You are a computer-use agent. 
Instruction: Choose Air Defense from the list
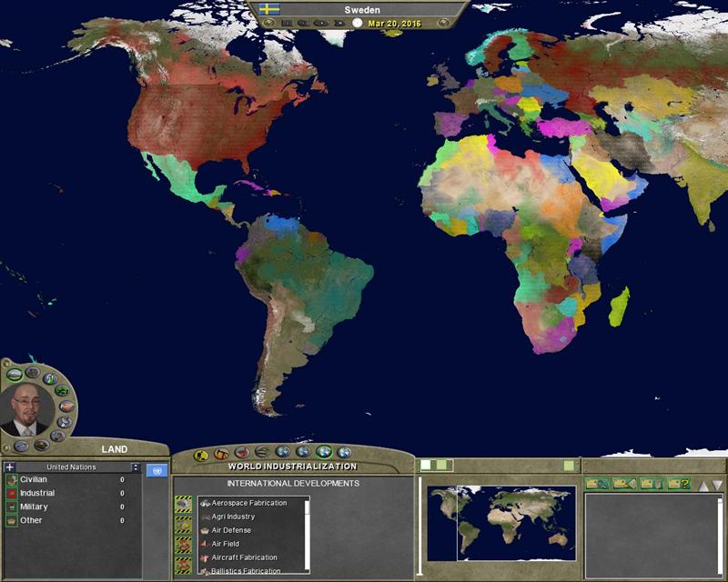[231, 530]
